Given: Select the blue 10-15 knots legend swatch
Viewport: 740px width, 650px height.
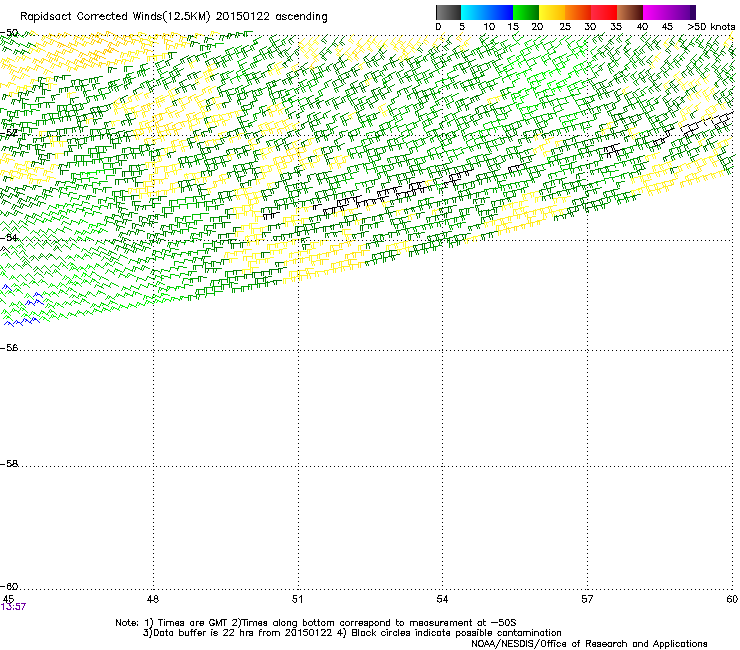Looking at the screenshot, I should point(500,12).
